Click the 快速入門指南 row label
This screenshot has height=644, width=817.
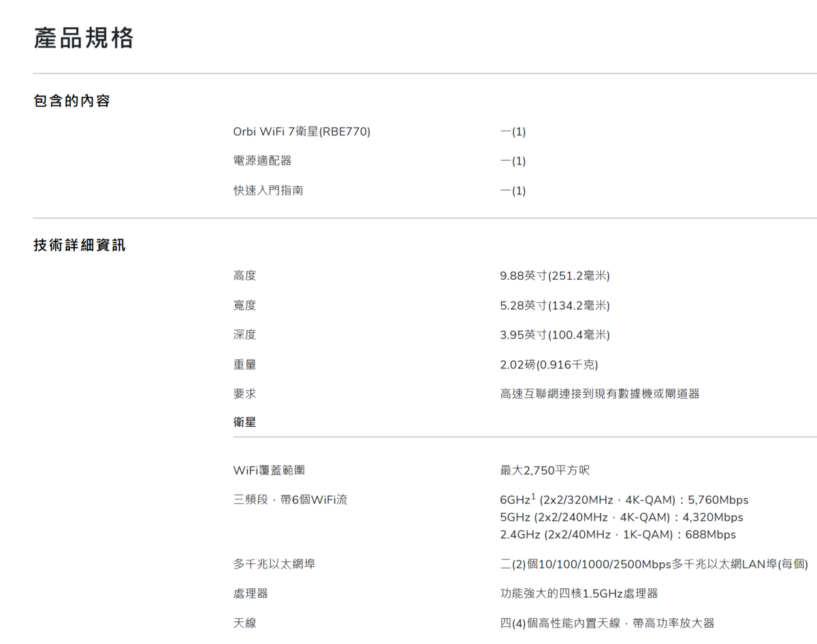(x=268, y=191)
